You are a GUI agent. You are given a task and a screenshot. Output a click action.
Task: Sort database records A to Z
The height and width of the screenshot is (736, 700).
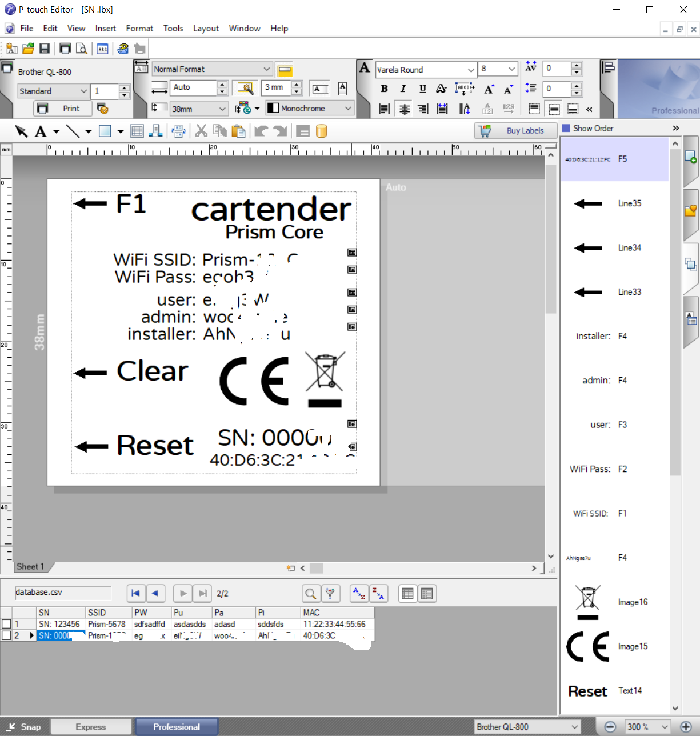pyautogui.click(x=359, y=594)
